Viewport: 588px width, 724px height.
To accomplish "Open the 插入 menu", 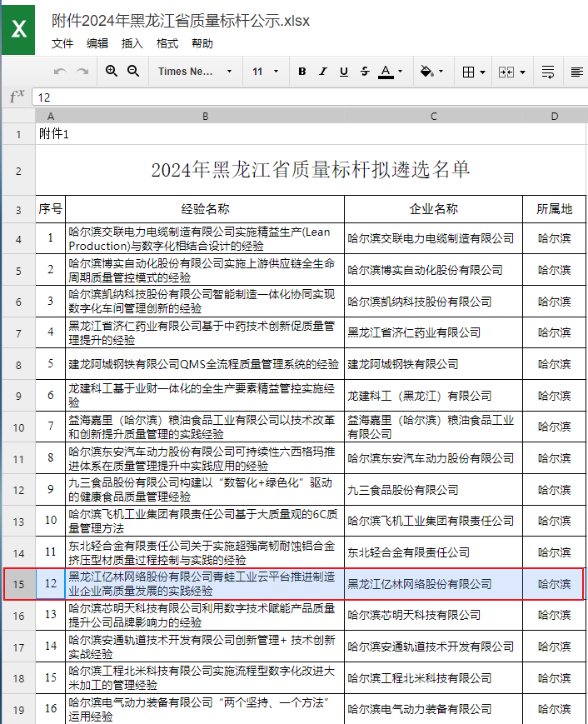I will click(132, 44).
